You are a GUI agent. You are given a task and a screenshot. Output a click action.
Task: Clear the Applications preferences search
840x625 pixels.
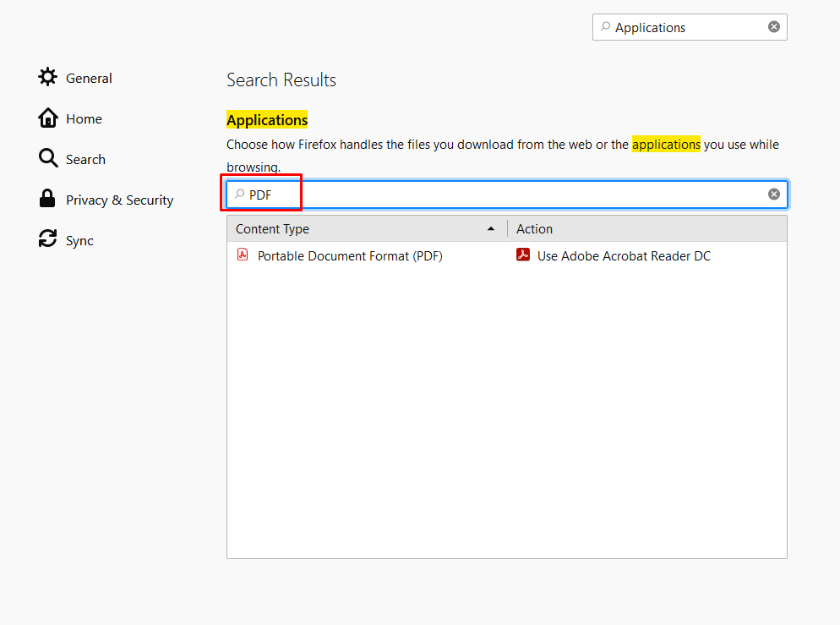pyautogui.click(x=774, y=27)
